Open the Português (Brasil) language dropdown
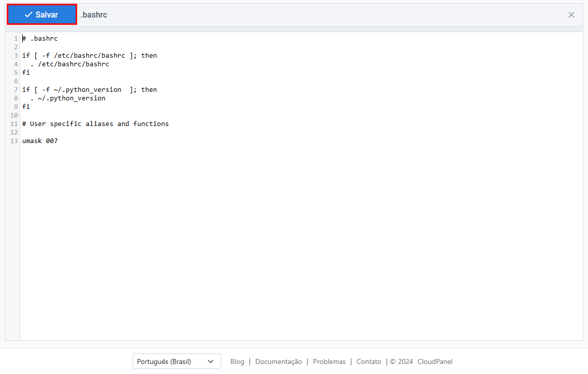 176,361
